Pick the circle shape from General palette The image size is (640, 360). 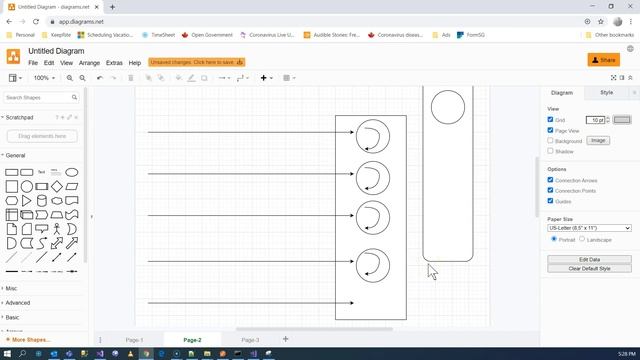click(x=27, y=187)
